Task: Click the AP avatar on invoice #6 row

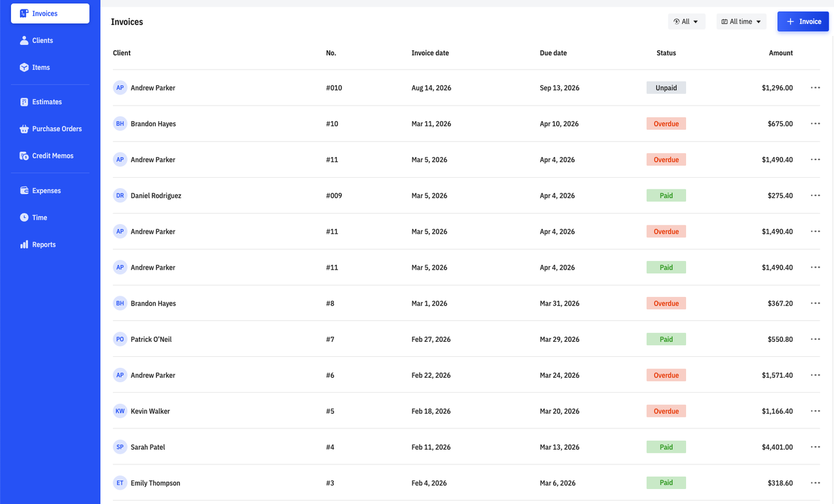Action: coord(120,375)
